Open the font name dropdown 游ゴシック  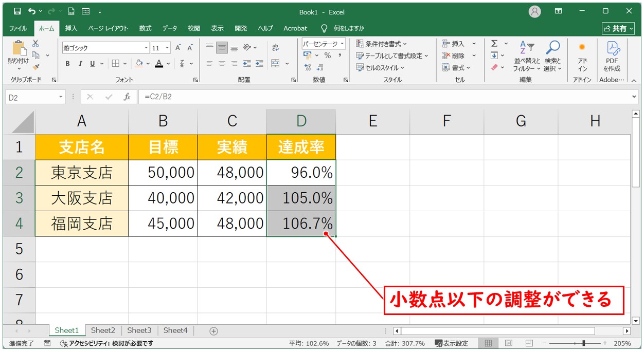(x=146, y=48)
